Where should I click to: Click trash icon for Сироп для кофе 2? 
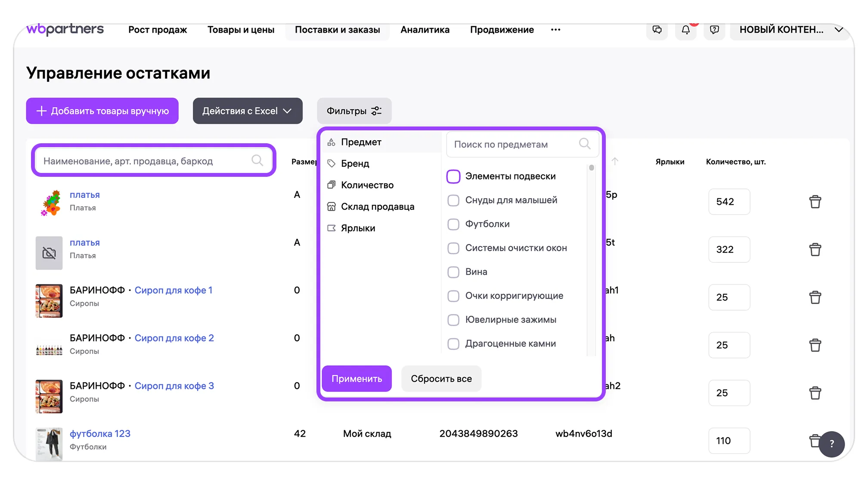pos(815,345)
